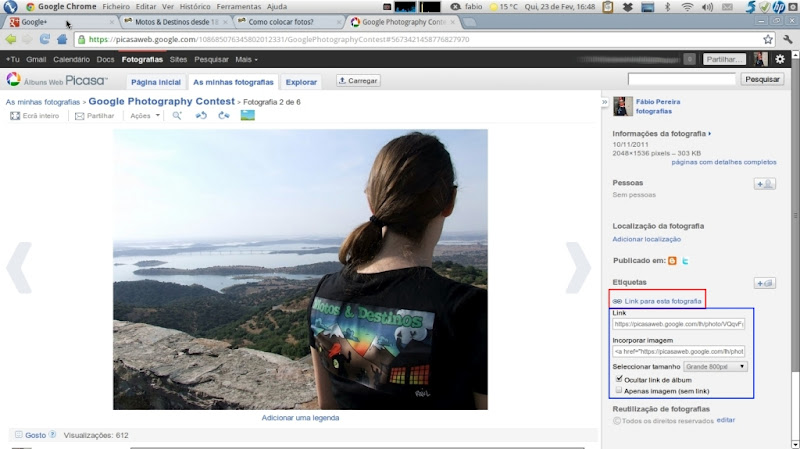Viewport: 800px width, 449px height.
Task: Click the browser Forward arrow
Action: click(x=27, y=39)
